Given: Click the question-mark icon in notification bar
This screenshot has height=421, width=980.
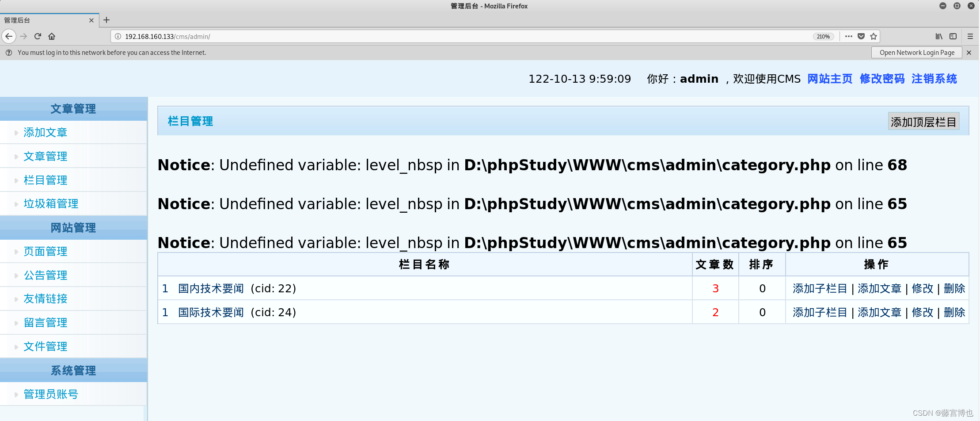Looking at the screenshot, I should pos(8,53).
